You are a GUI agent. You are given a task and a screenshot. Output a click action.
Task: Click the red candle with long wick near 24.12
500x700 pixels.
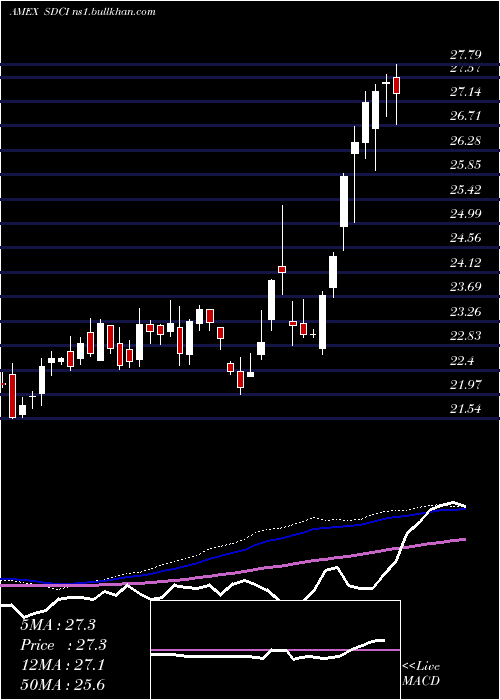tap(282, 269)
